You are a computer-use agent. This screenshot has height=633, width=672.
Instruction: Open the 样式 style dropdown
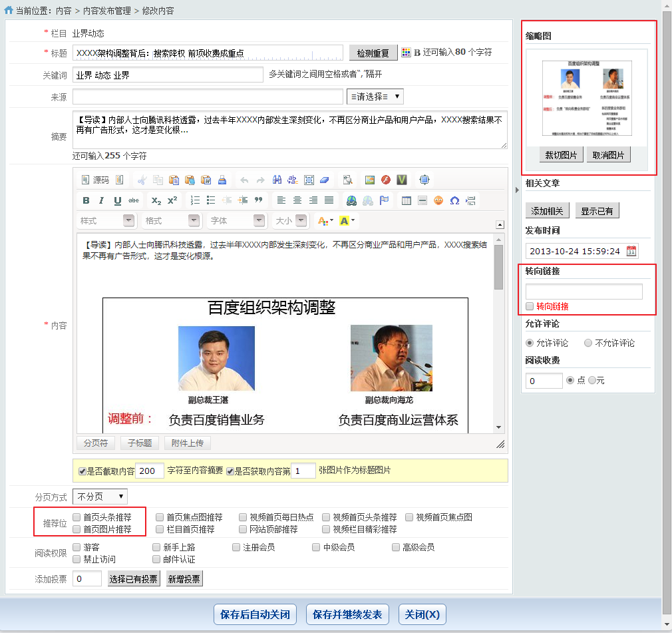point(106,220)
